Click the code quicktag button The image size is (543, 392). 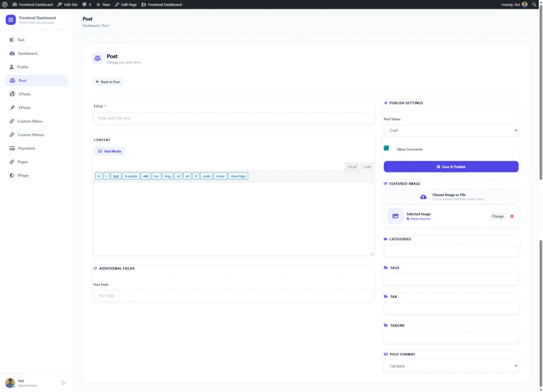point(206,176)
